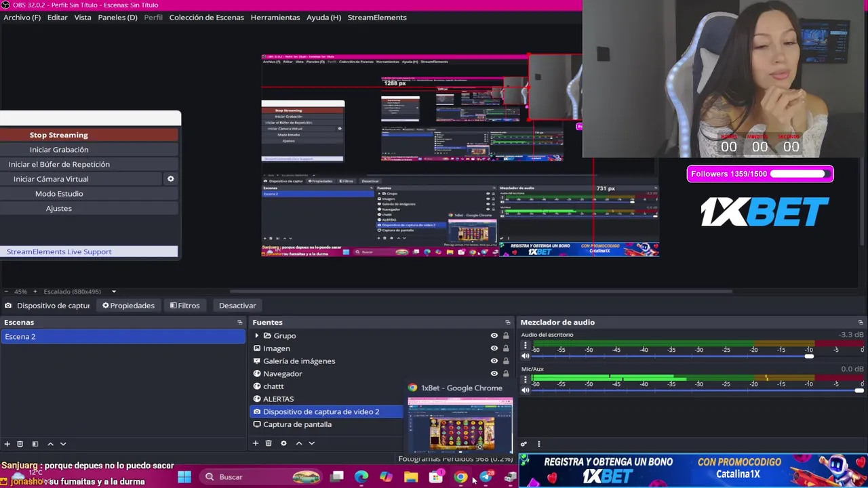Viewport: 868px width, 488px height.
Task: Open Microsoft Edge from taskbar
Action: pyautogui.click(x=361, y=477)
